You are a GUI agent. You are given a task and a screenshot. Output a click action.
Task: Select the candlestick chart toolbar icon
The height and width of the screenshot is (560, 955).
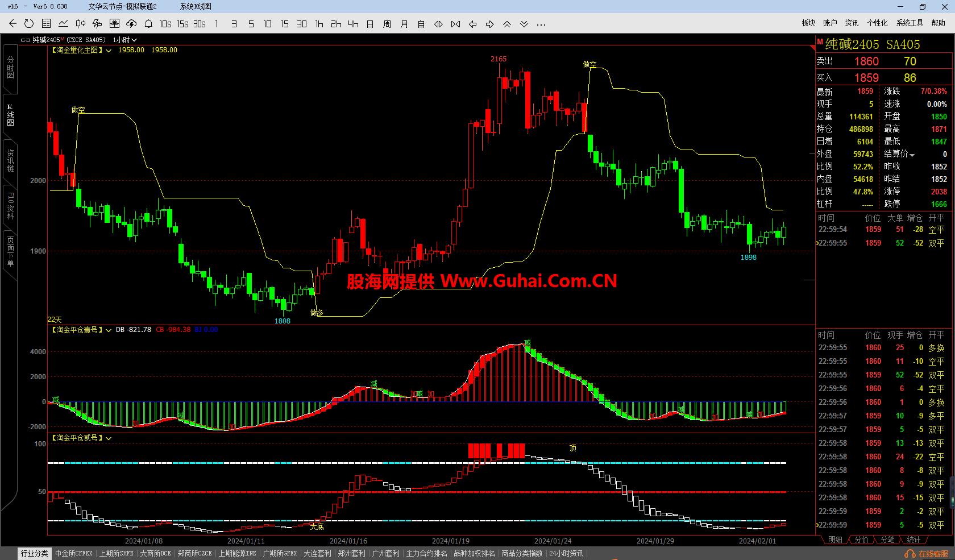(80, 24)
